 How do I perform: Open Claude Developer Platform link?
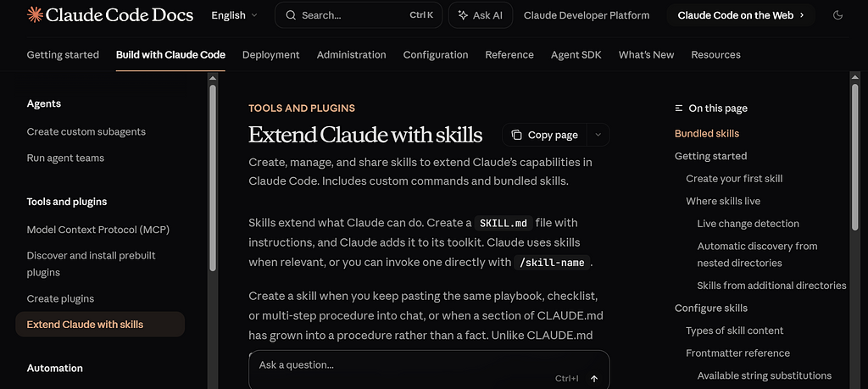587,15
